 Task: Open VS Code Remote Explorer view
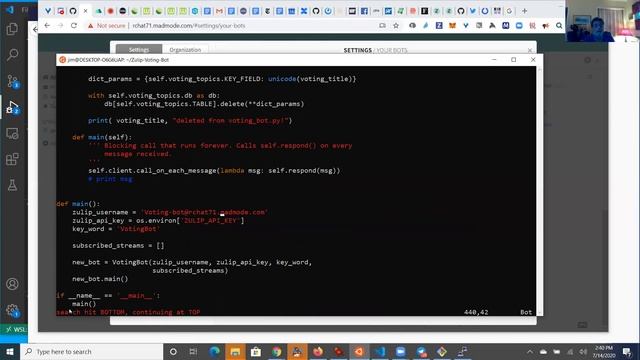(12, 133)
